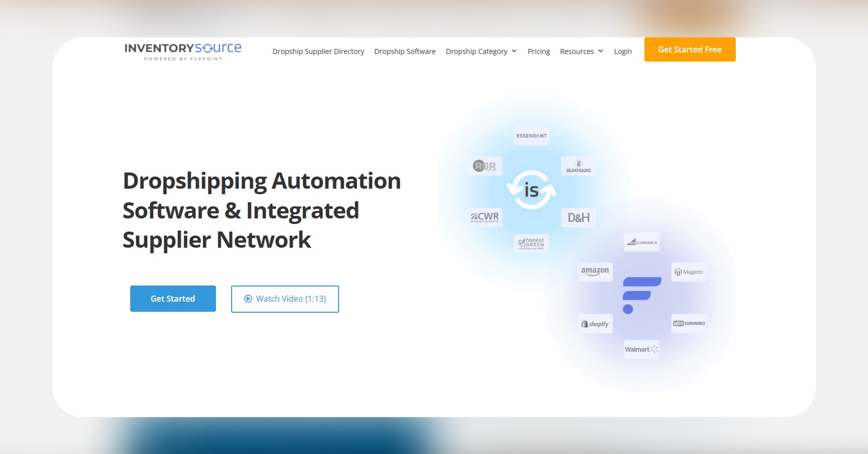The width and height of the screenshot is (868, 454).
Task: Expand the Dropship Category menu
Action: click(481, 51)
